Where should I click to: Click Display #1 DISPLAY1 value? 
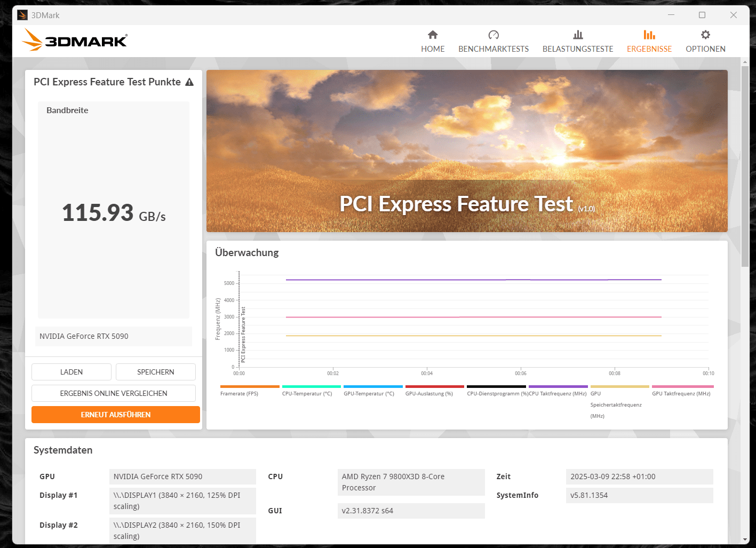tap(182, 501)
